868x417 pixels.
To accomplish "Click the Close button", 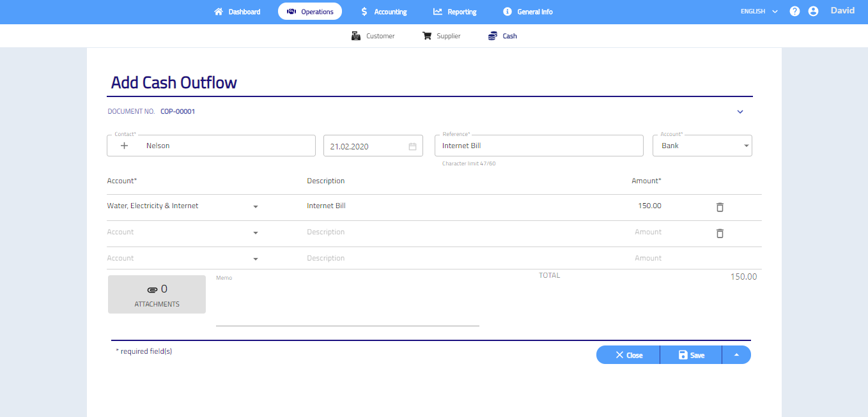I will tap(628, 355).
